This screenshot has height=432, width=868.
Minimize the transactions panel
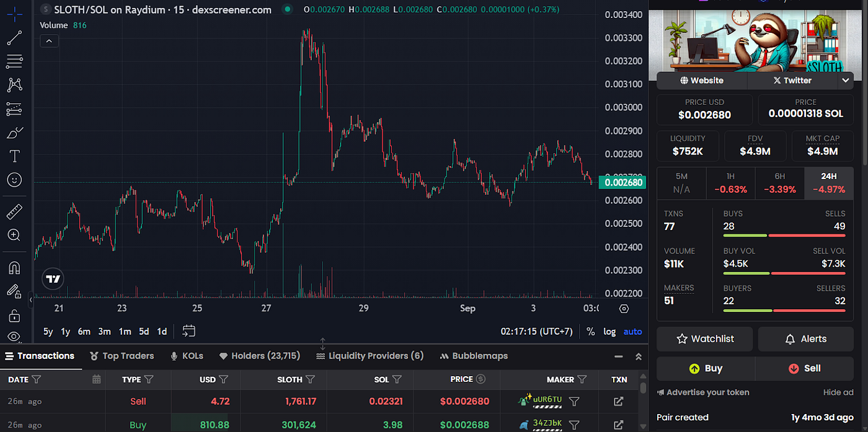click(x=618, y=356)
